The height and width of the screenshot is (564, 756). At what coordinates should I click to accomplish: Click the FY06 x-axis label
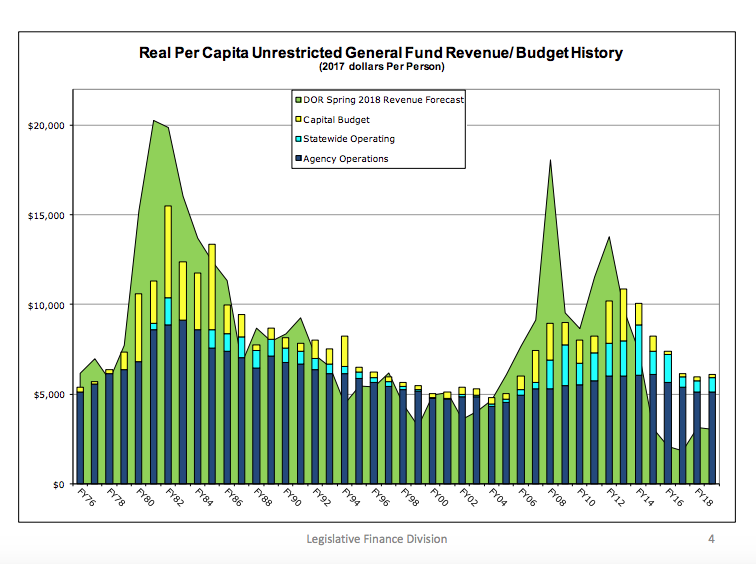[527, 497]
